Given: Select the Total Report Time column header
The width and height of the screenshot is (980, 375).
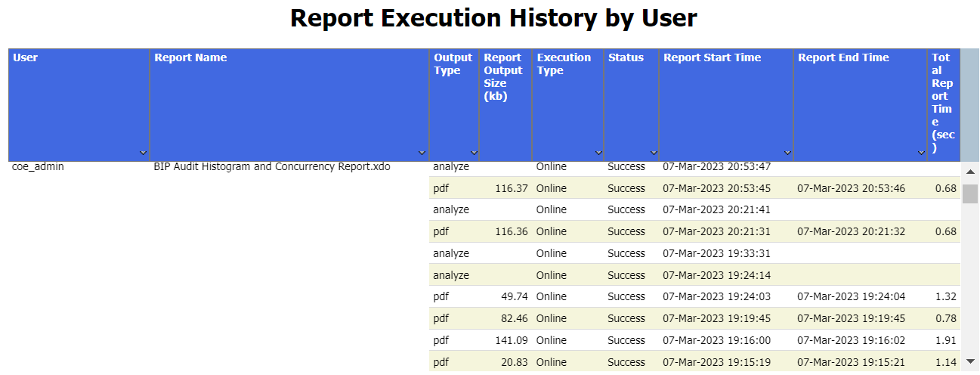Looking at the screenshot, I should (942, 102).
